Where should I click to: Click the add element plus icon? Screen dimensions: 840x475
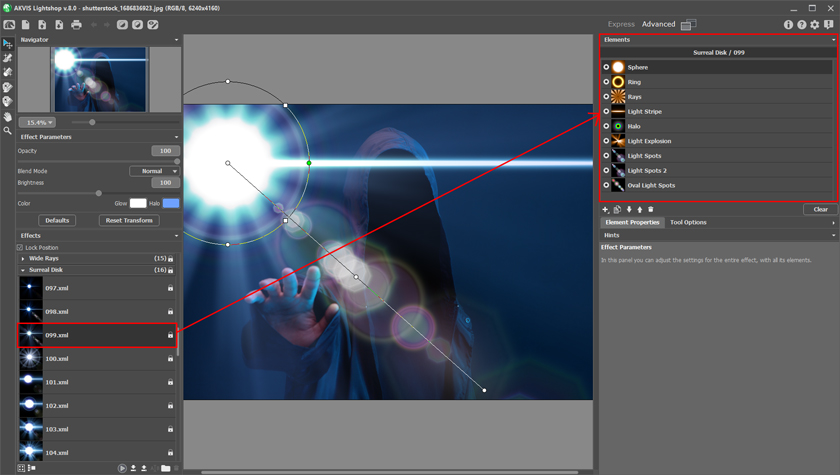605,209
